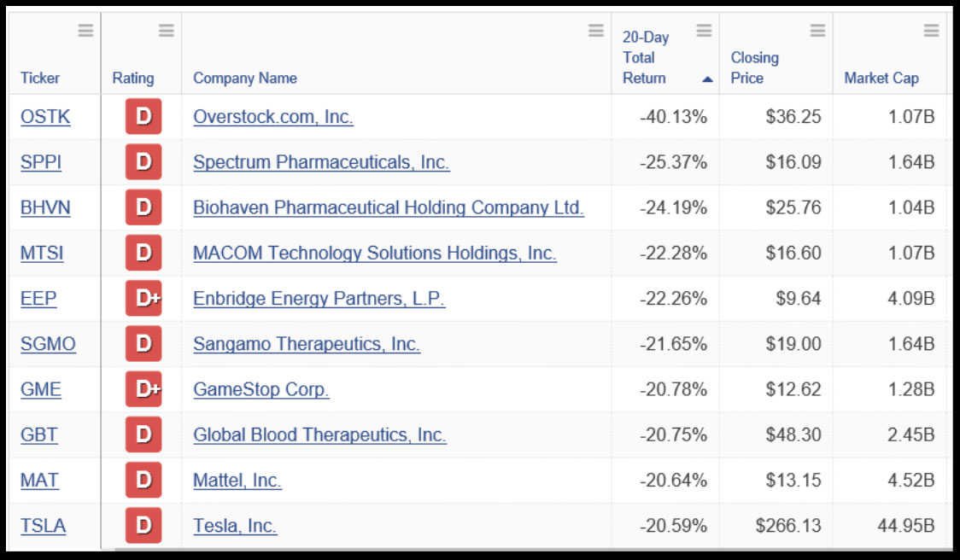The height and width of the screenshot is (560, 960).
Task: Open the Rating column menu icon
Action: pyautogui.click(x=166, y=30)
